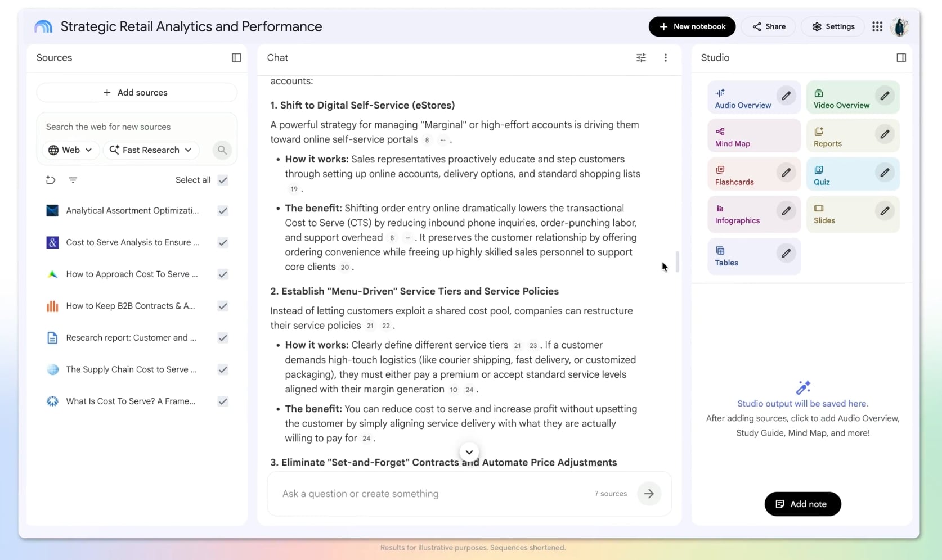Edit Reports with pencil icon
The height and width of the screenshot is (560, 942).
pyautogui.click(x=885, y=134)
